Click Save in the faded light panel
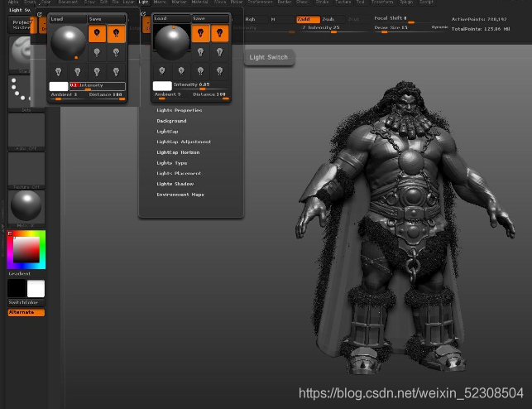Image resolution: width=532 pixels, height=409 pixels. coord(107,19)
